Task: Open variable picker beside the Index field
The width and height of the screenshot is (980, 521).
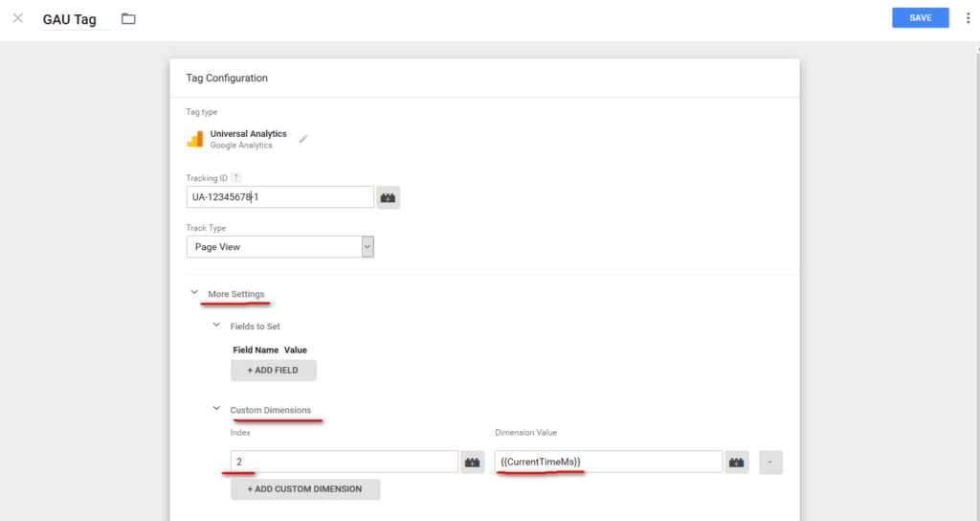Action: (x=473, y=463)
